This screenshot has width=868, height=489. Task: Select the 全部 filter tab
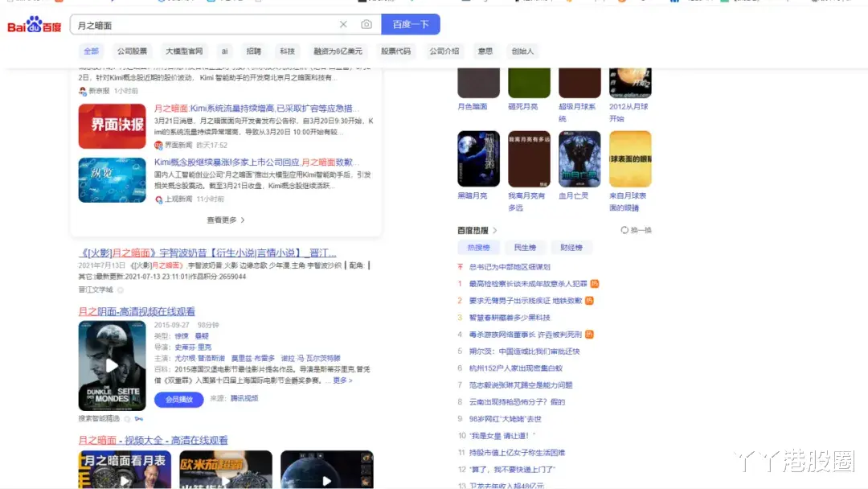[92, 51]
